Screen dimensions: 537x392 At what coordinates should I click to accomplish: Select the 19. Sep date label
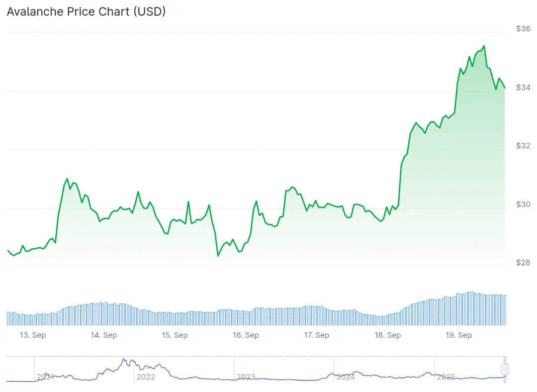click(458, 335)
